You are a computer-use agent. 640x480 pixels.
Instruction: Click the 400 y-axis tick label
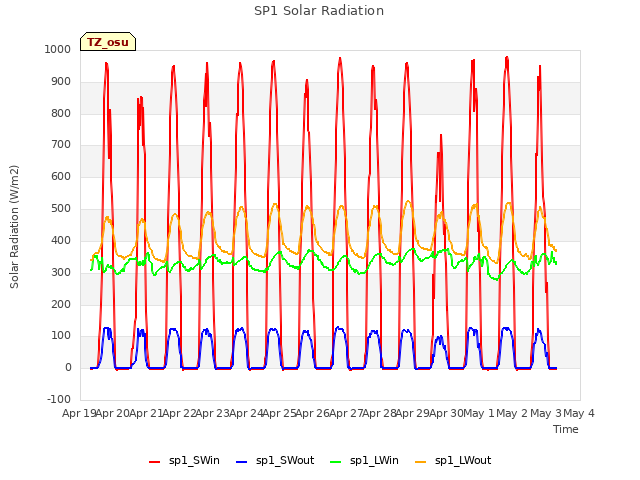coord(61,240)
